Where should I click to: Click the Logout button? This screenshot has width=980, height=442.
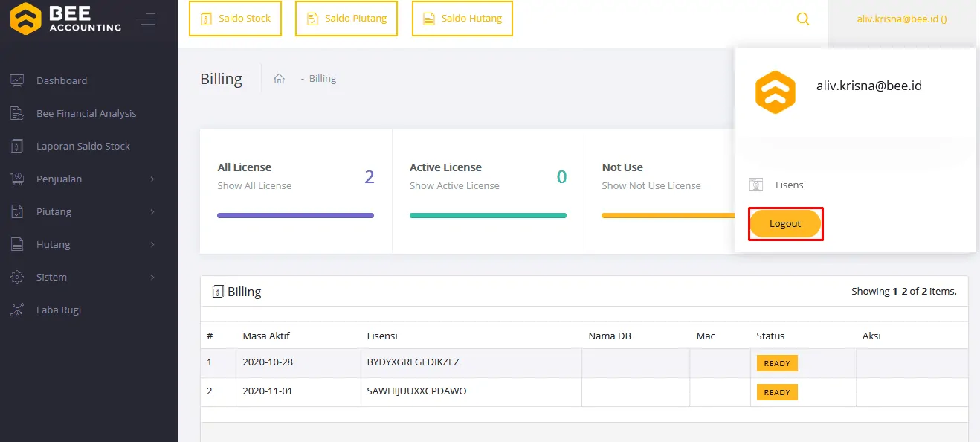point(785,223)
